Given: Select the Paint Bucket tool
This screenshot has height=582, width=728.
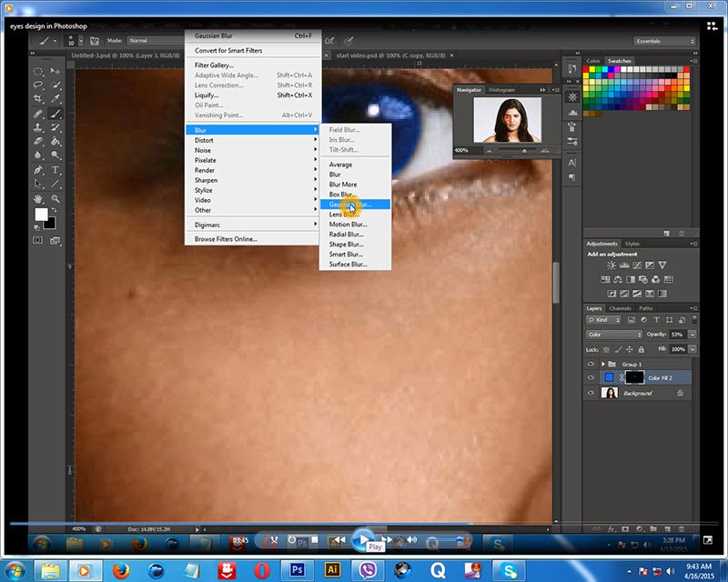Looking at the screenshot, I should pyautogui.click(x=56, y=141).
